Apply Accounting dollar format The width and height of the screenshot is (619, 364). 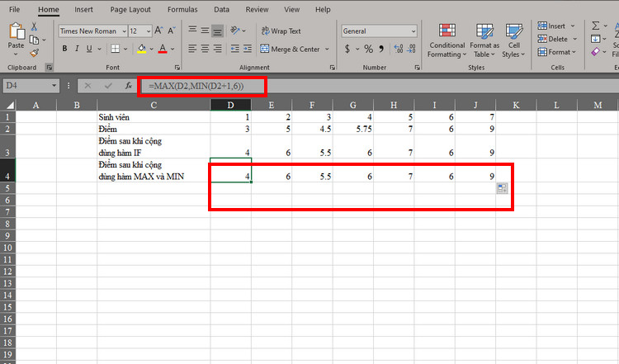click(347, 49)
